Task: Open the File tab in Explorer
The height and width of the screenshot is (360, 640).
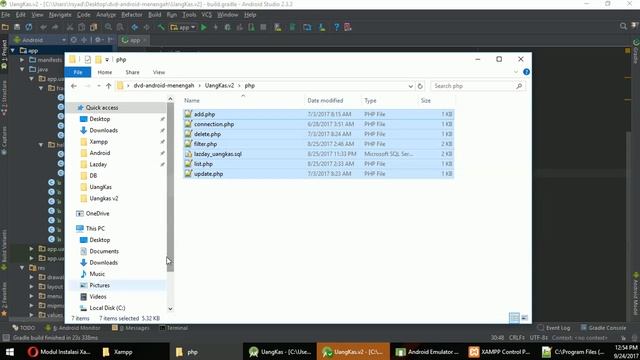Action: [x=78, y=72]
